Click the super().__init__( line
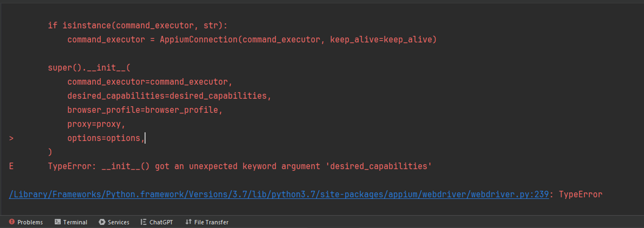 coord(89,68)
